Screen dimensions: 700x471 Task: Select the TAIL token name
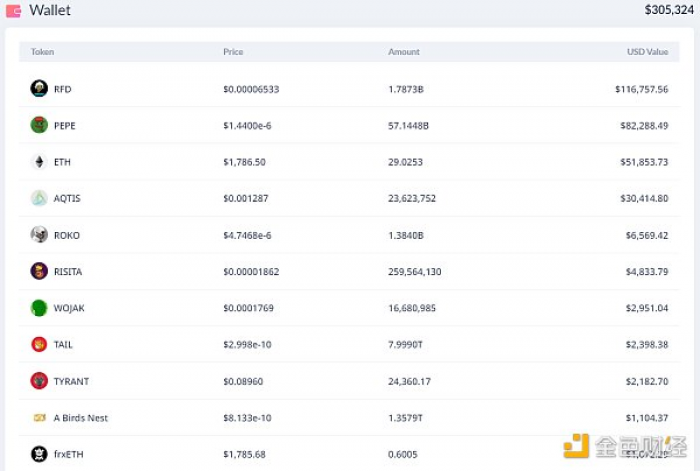click(63, 345)
